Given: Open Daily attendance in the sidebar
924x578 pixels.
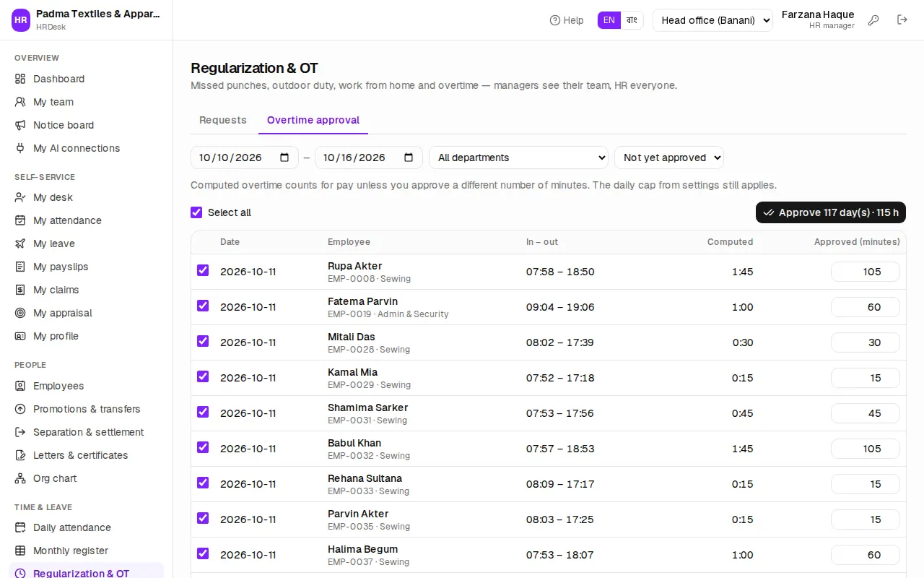Looking at the screenshot, I should point(87,527).
